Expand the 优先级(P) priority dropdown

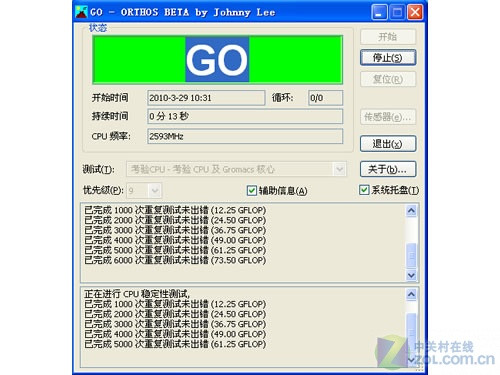tap(155, 191)
